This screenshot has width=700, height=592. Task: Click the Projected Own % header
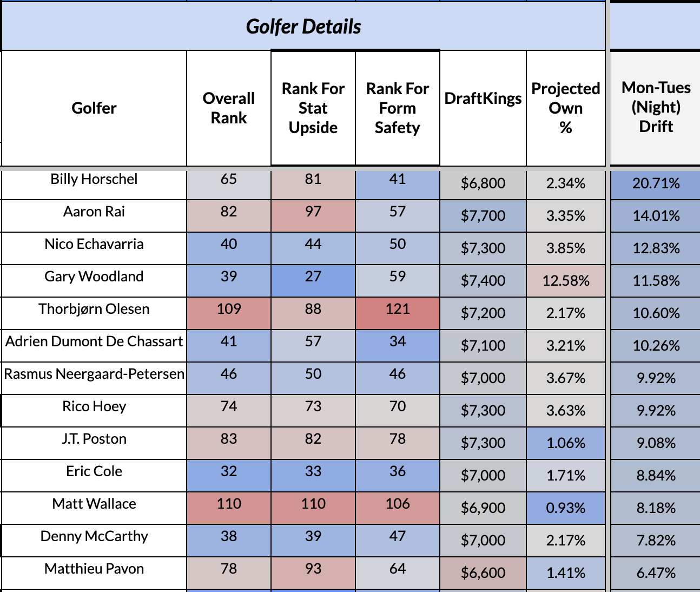click(x=565, y=108)
